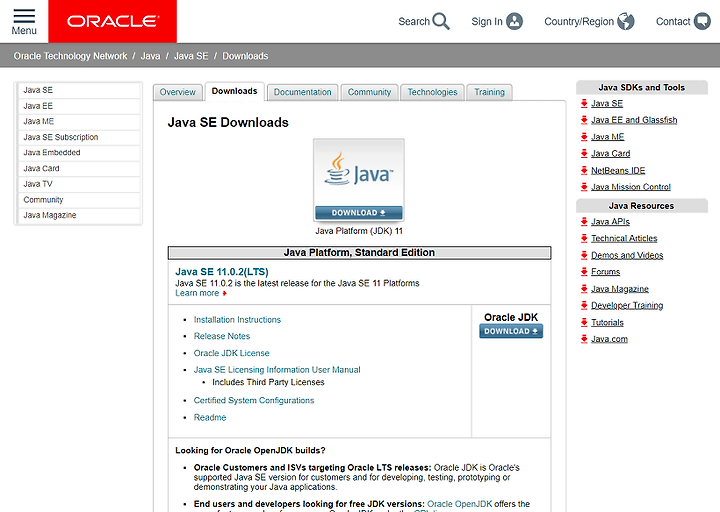Screen dimensions: 720x512
Task: Click the Contact speech bubble icon
Action: tap(702, 21)
